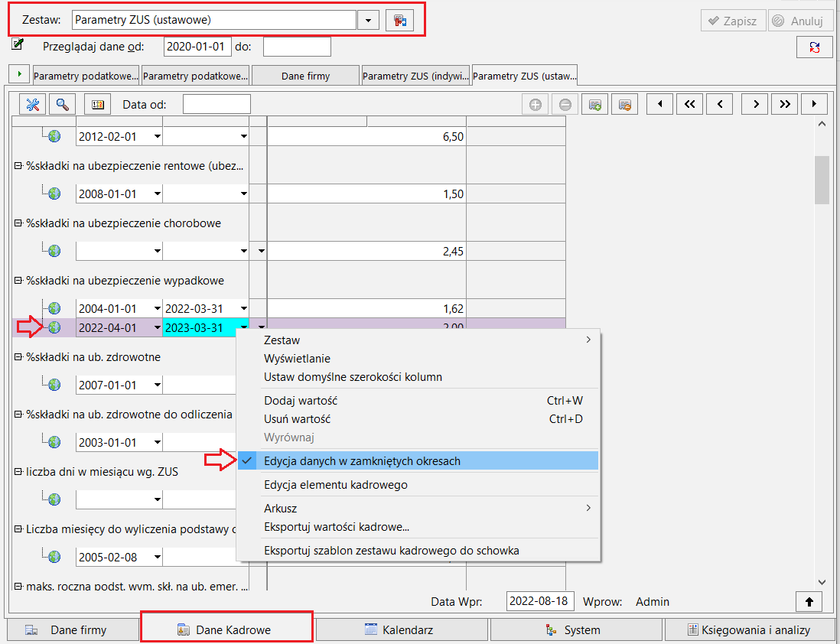Switch to Dane firmy tab
Image resolution: width=840 pixels, height=644 pixels.
click(x=305, y=76)
